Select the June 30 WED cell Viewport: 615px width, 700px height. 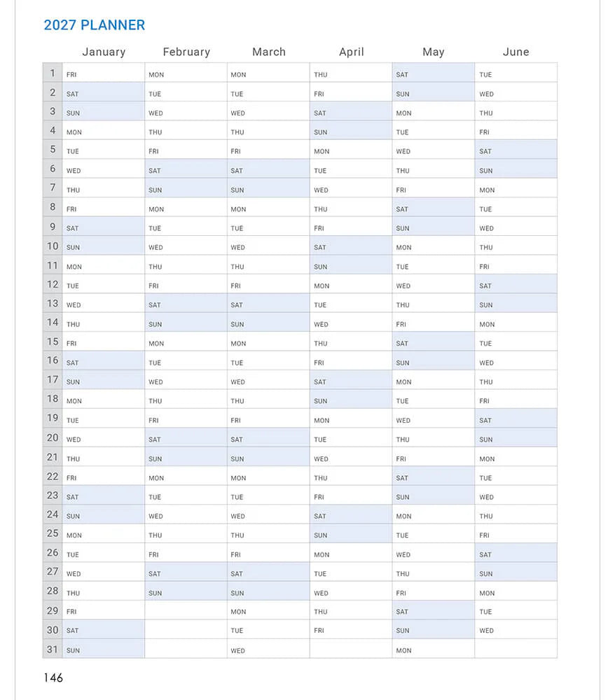[x=516, y=630]
